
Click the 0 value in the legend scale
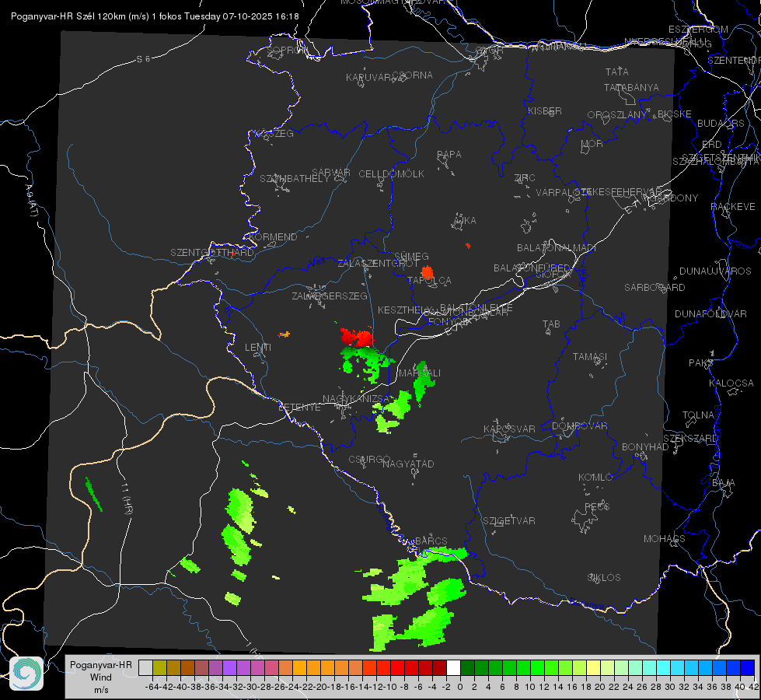tap(460, 687)
